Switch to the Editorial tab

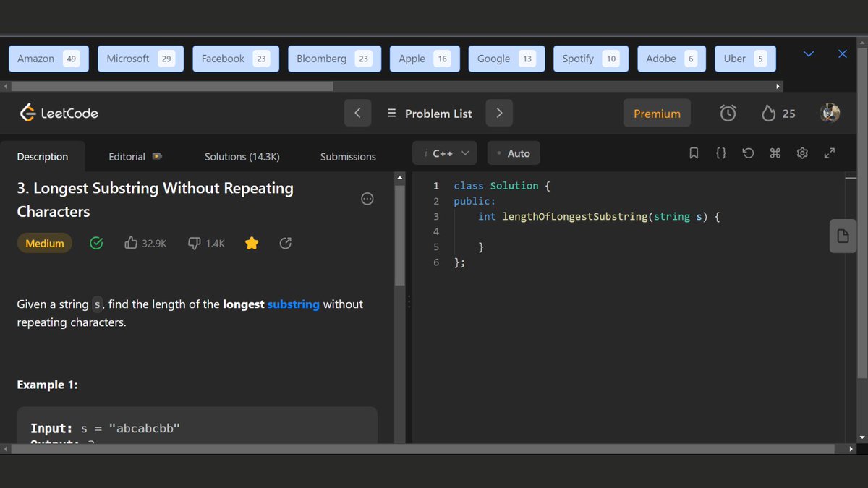click(135, 156)
